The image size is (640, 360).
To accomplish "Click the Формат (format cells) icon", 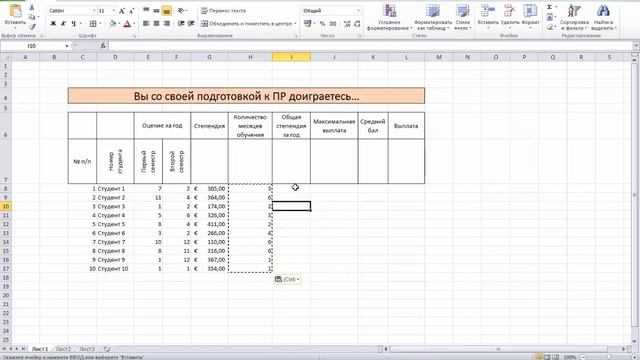I will [x=530, y=11].
